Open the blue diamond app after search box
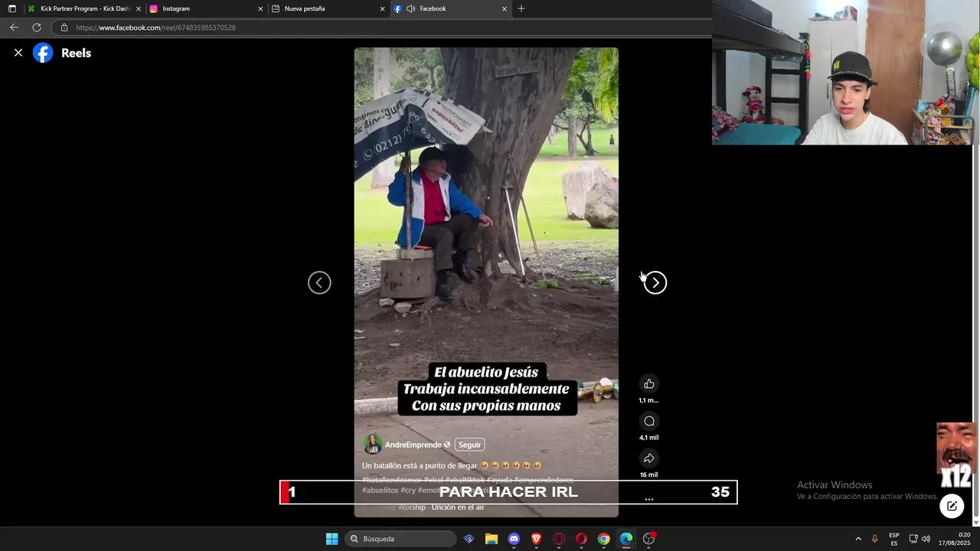This screenshot has width=980, height=551. (469, 539)
